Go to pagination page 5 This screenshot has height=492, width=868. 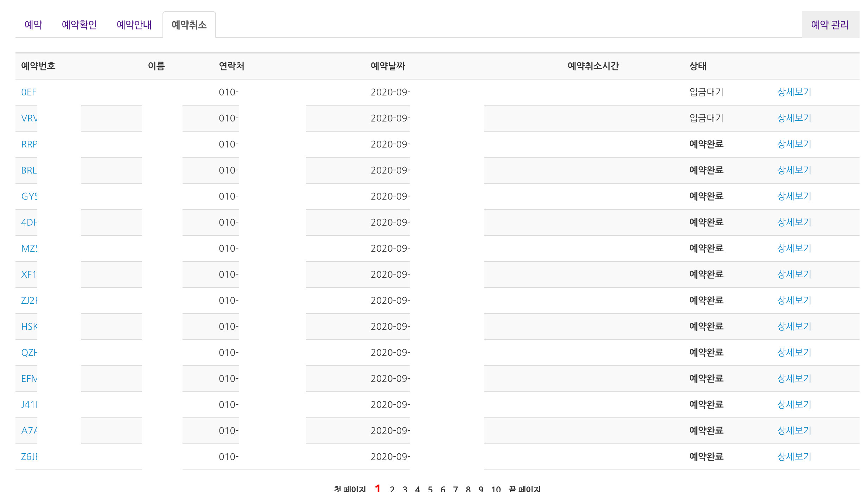[430, 489]
